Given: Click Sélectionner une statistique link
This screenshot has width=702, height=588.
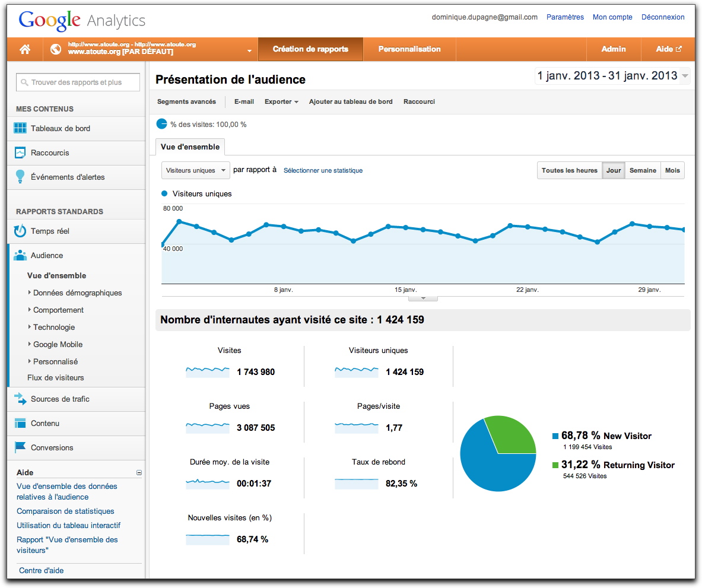Looking at the screenshot, I should coord(323,170).
